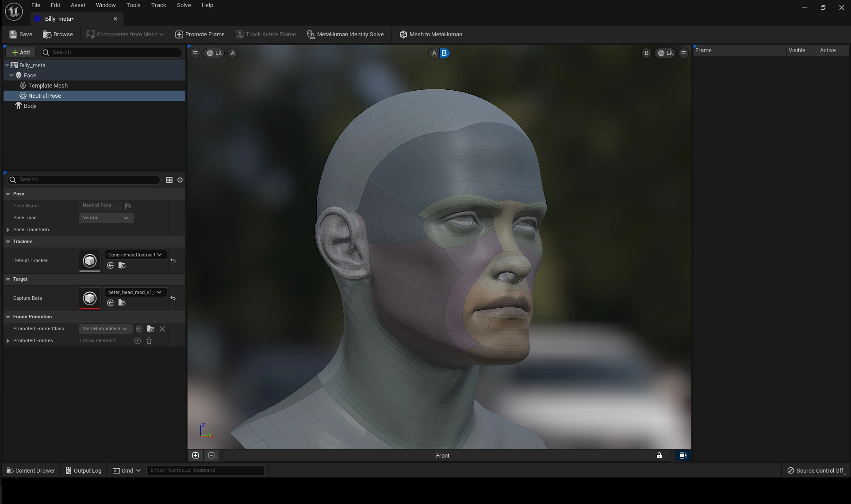This screenshot has height=504, width=851.
Task: Add element to Promoted Frames array
Action: 138,341
